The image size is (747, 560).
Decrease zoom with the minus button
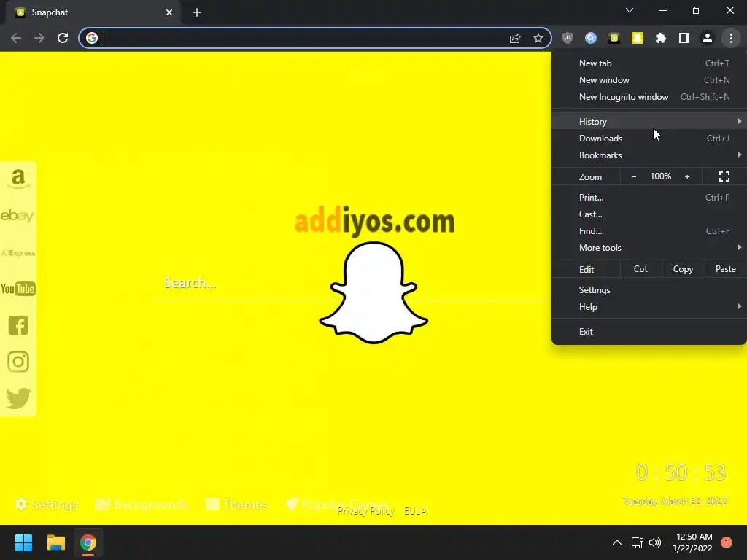(x=634, y=176)
